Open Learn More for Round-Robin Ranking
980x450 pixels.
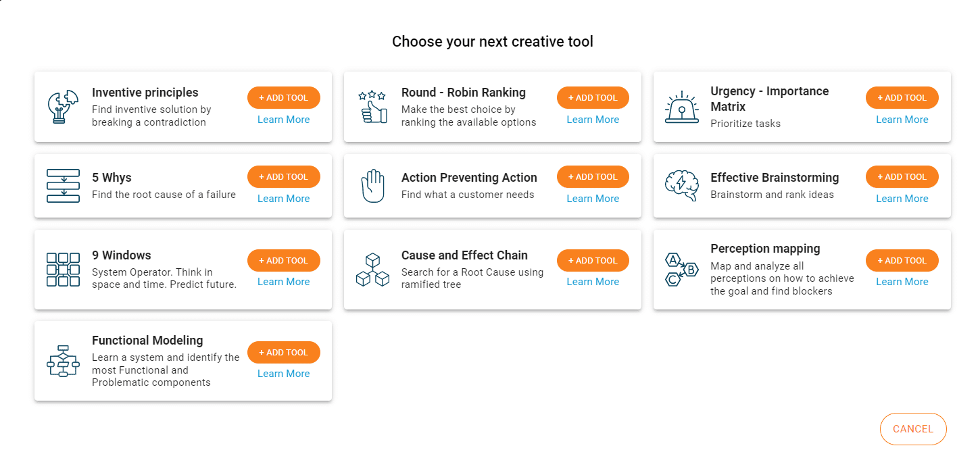tap(593, 120)
